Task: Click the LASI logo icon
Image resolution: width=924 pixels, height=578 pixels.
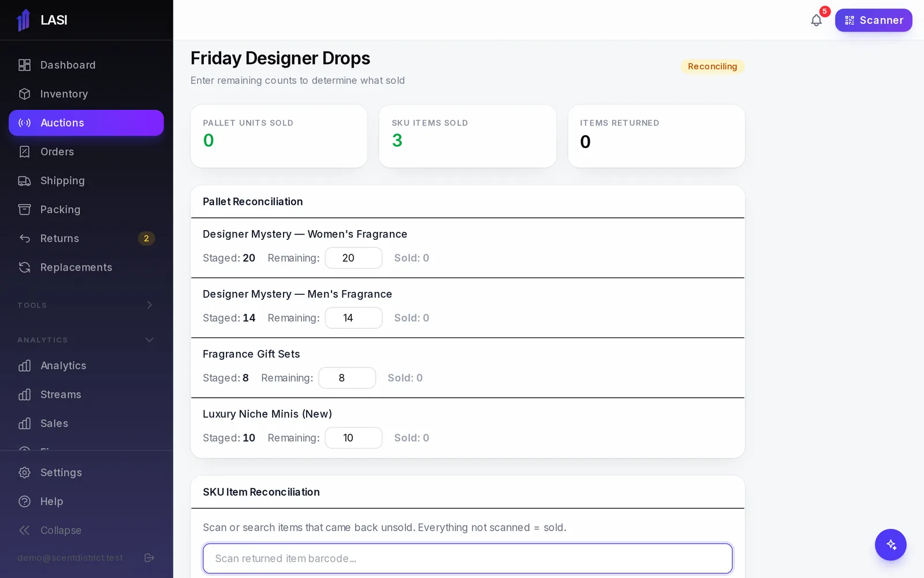Action: coord(23,20)
